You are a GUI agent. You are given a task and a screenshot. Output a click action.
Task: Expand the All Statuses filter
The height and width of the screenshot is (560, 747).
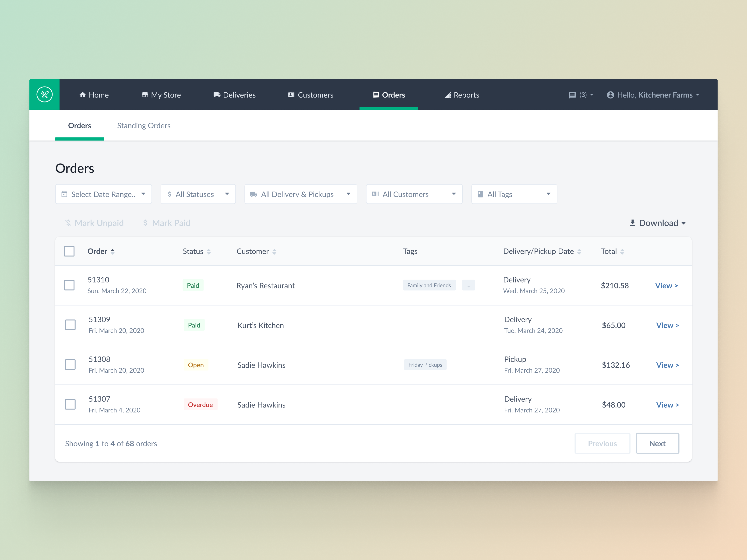click(198, 194)
